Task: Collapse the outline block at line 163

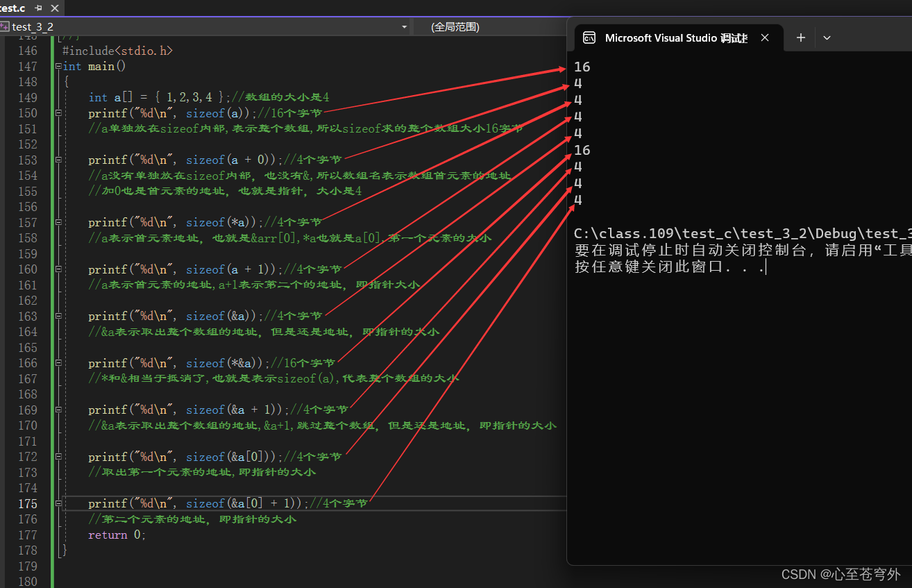Action: point(58,317)
